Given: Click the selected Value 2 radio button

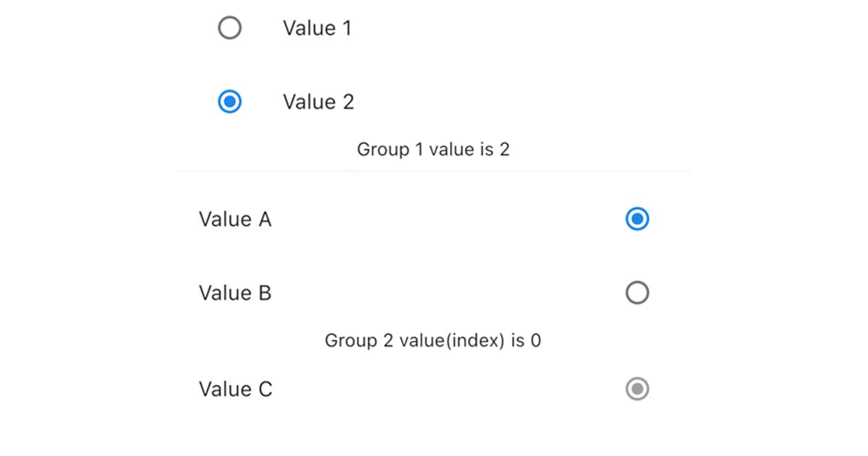Looking at the screenshot, I should pos(229,102).
